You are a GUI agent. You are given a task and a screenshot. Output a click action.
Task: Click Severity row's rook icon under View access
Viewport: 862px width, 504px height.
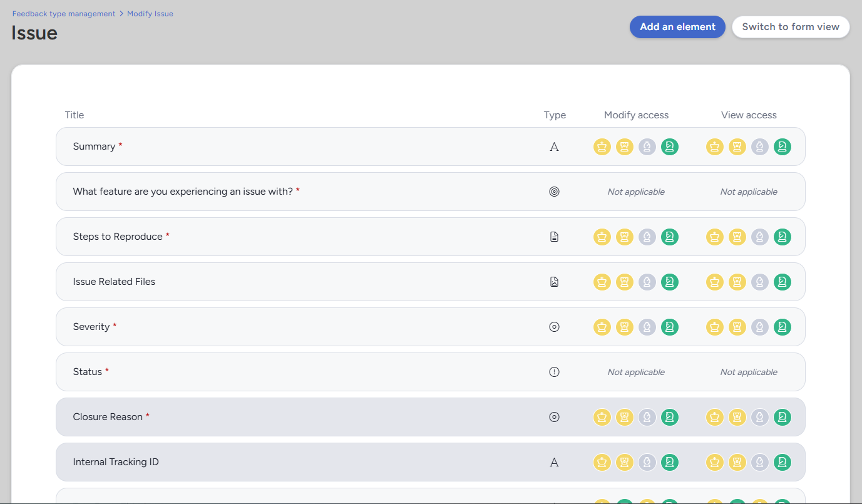click(x=737, y=327)
